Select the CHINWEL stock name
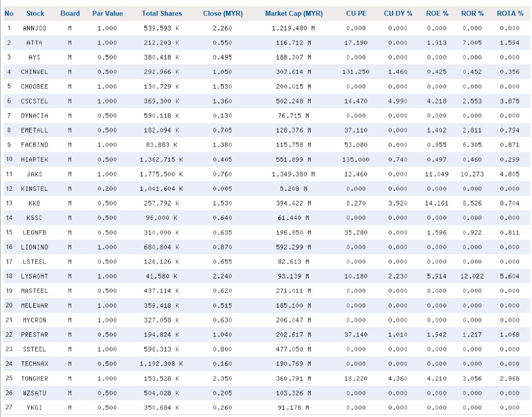This screenshot has width=532, height=417. [34, 72]
